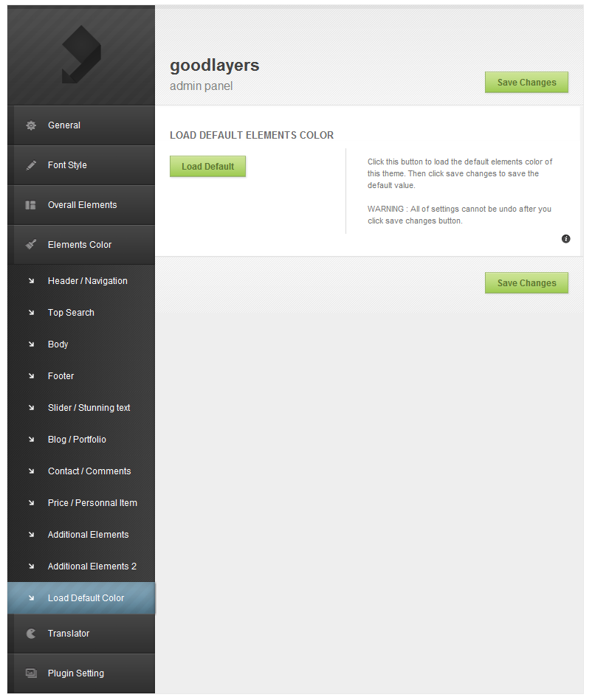Click the arrow icon beside Top Search
592x700 pixels.
click(31, 313)
